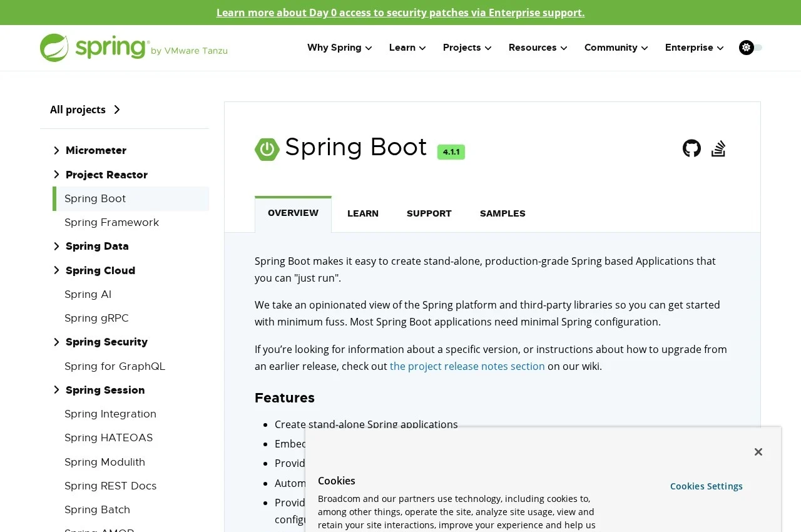
Task: Toggle the dark mode theme switch
Action: coord(750,48)
